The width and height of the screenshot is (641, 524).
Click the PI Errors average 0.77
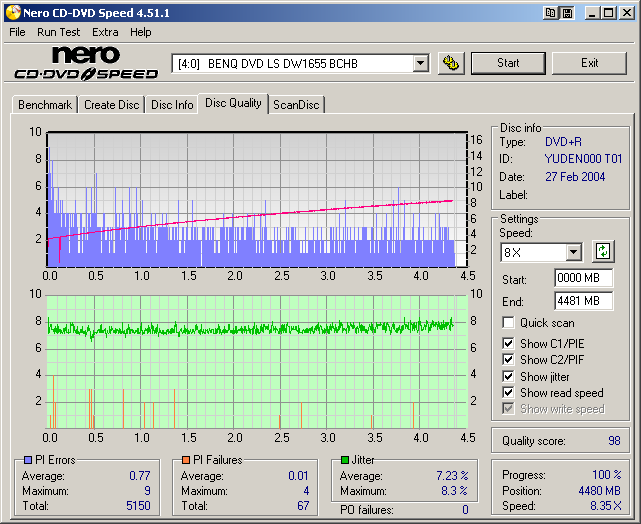point(140,476)
